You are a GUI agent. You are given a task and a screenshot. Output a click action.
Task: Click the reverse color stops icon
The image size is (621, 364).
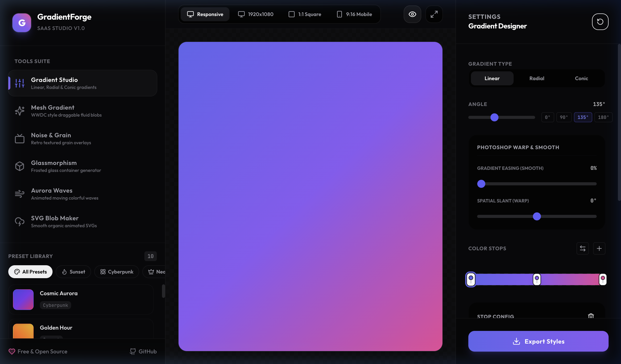point(582,248)
